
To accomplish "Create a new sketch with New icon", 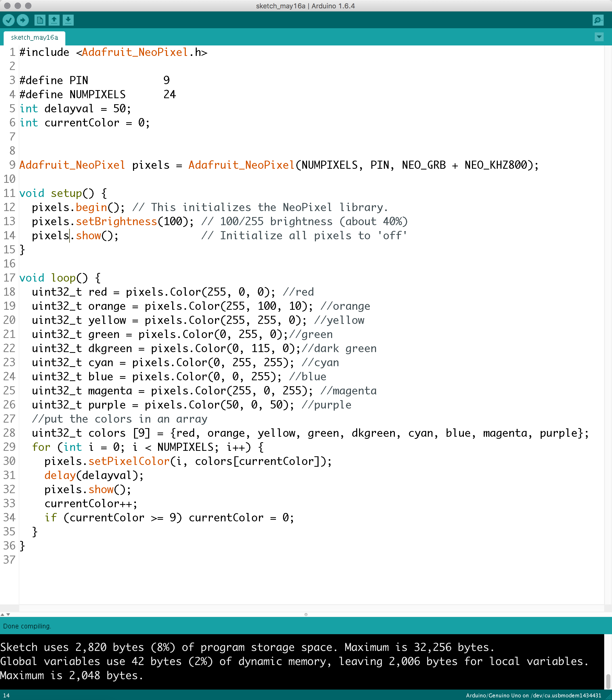I will 40,20.
